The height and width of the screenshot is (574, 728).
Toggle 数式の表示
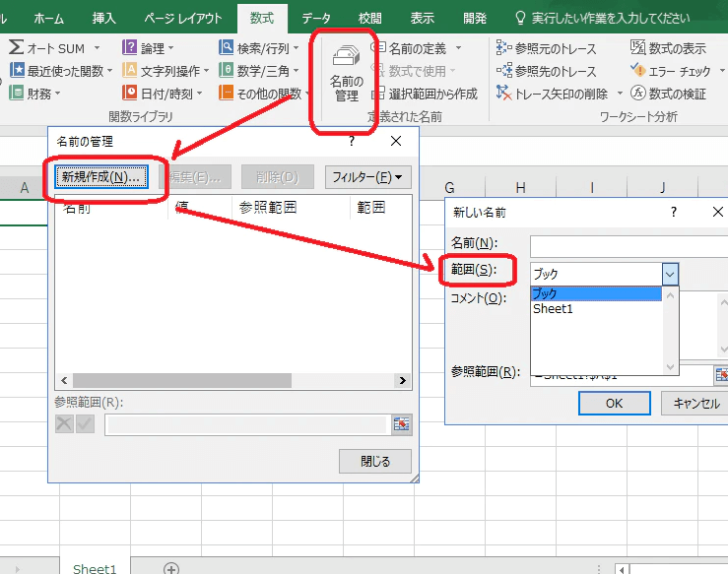(x=668, y=48)
